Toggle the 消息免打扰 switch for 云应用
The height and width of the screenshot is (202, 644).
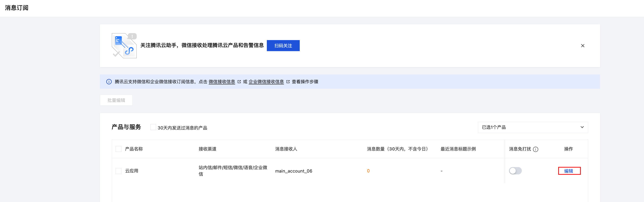515,171
